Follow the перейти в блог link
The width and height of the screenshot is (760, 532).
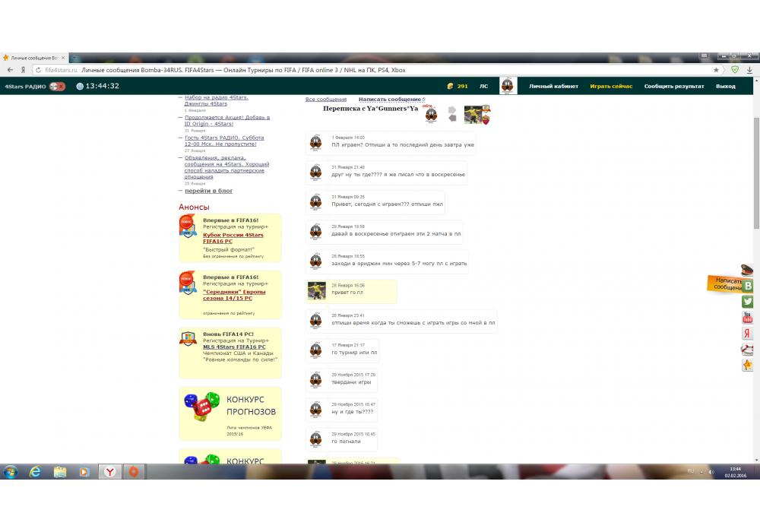coord(208,191)
